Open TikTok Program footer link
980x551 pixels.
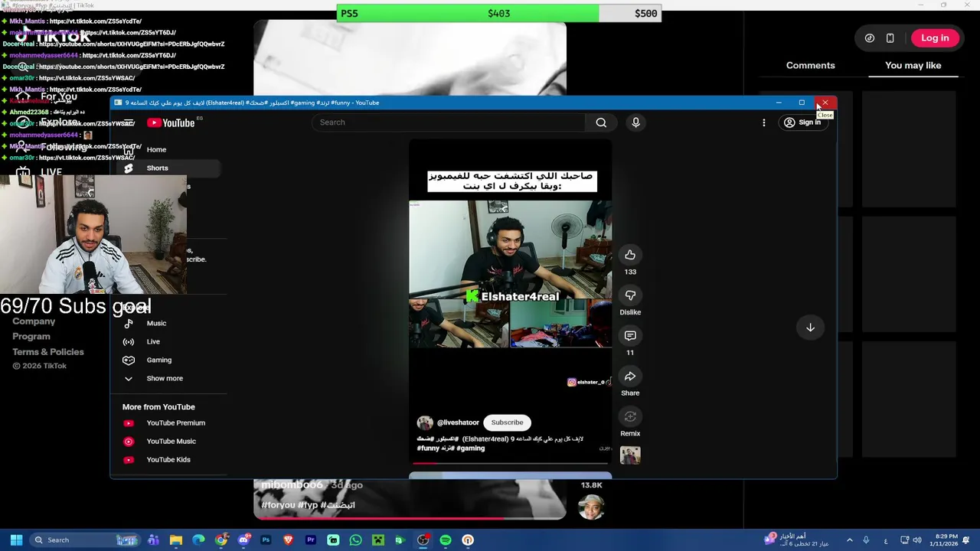pos(31,337)
